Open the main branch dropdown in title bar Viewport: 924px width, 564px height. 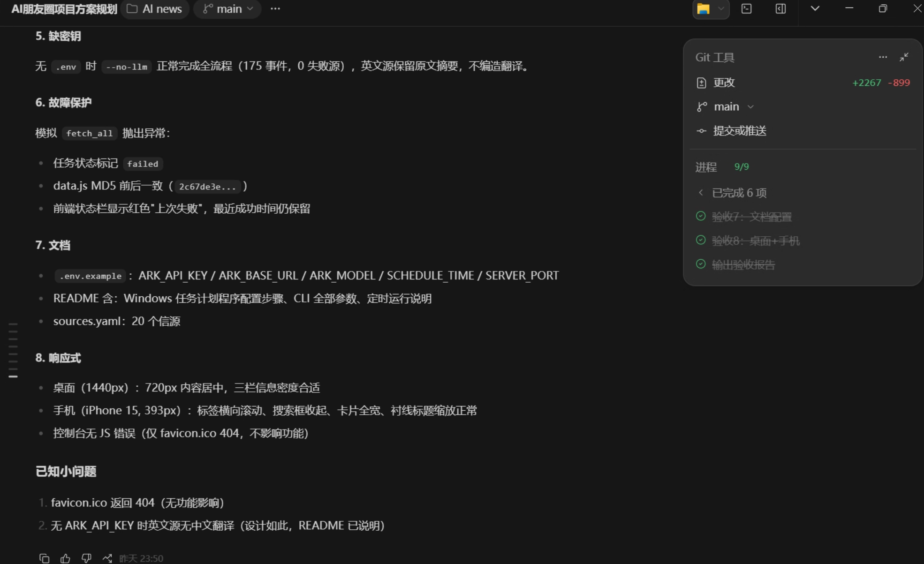pyautogui.click(x=227, y=9)
